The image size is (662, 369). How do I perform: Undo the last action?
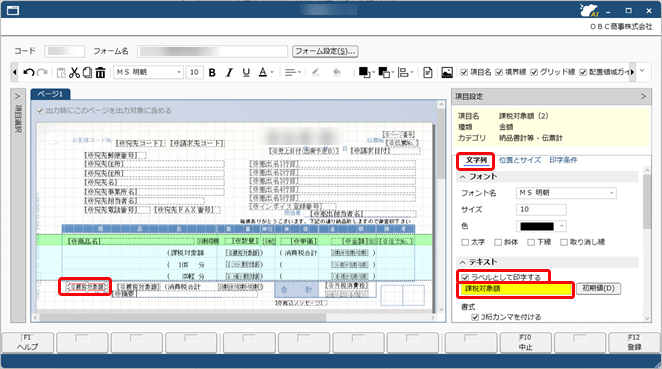click(x=29, y=72)
